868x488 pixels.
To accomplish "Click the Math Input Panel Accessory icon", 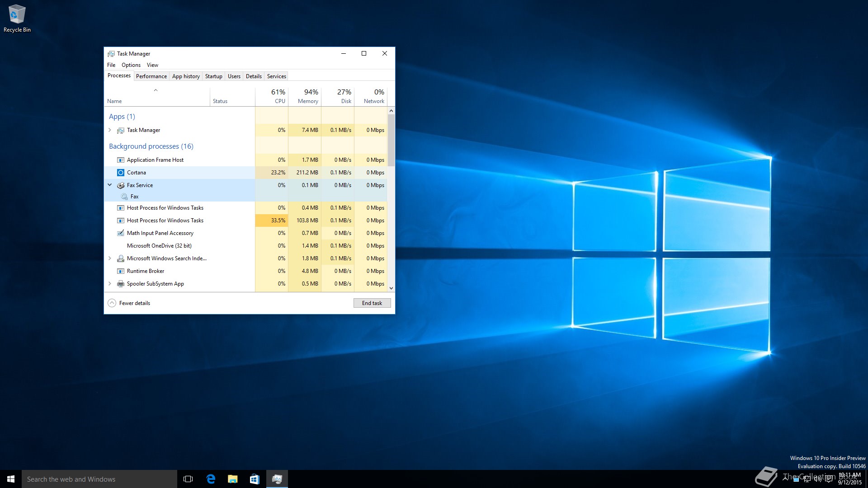I will (x=121, y=233).
